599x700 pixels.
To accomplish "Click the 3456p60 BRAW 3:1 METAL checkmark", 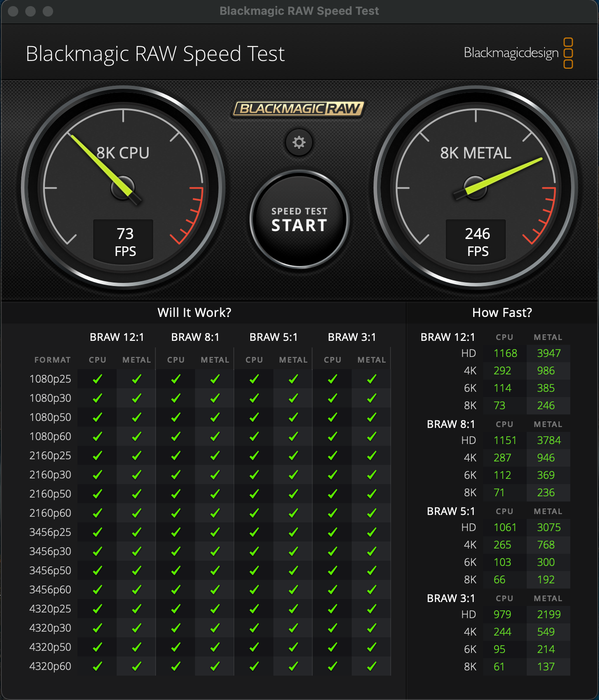I will pyautogui.click(x=371, y=590).
